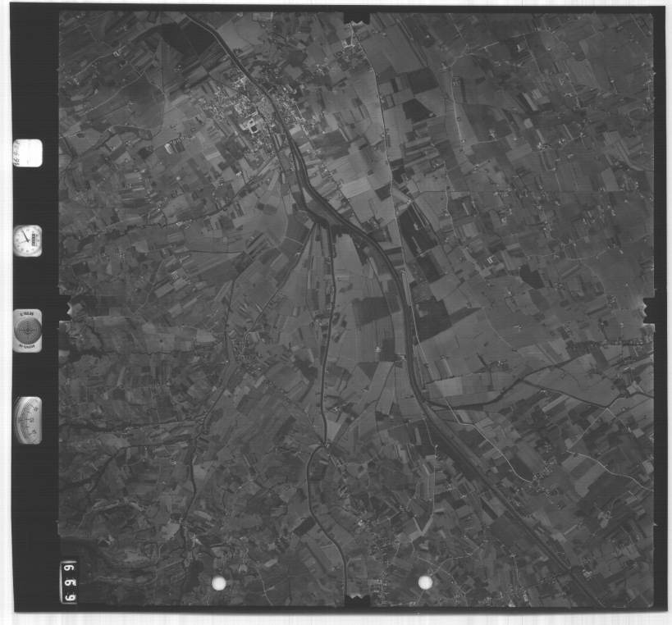This screenshot has height=625, width=672.
Task: Click the right white punch hole
Action: point(425,582)
